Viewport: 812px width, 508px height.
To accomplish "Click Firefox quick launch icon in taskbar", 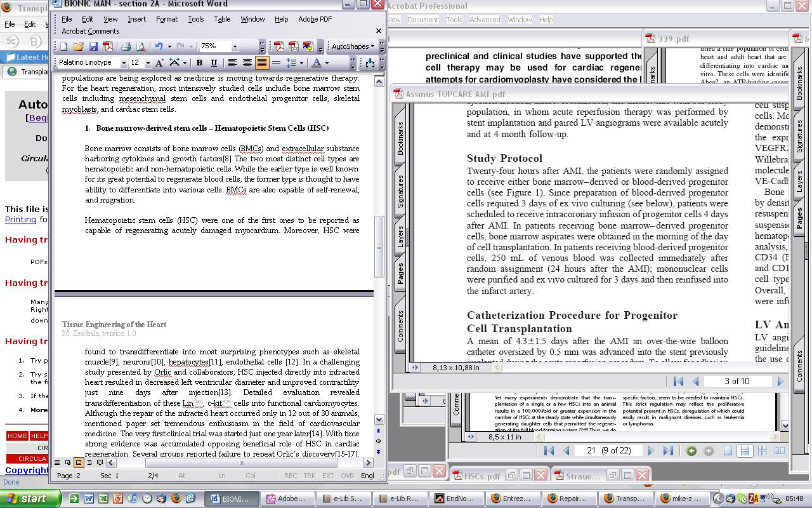I will 176,498.
